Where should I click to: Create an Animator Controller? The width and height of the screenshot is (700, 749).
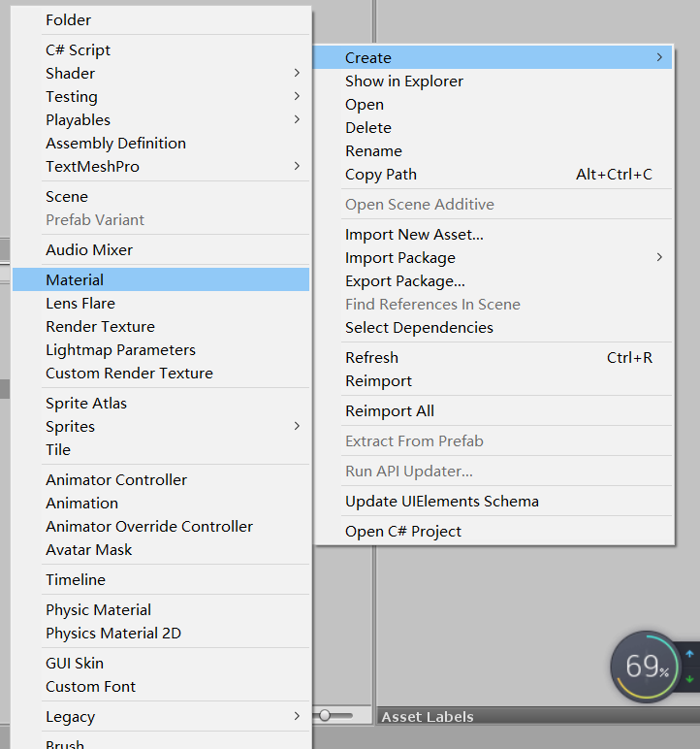(161, 480)
